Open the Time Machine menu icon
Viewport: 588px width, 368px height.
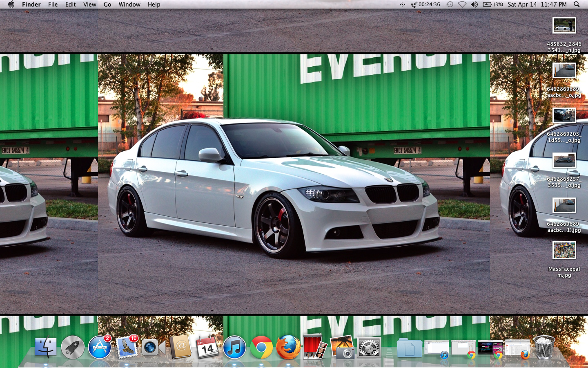pos(450,4)
